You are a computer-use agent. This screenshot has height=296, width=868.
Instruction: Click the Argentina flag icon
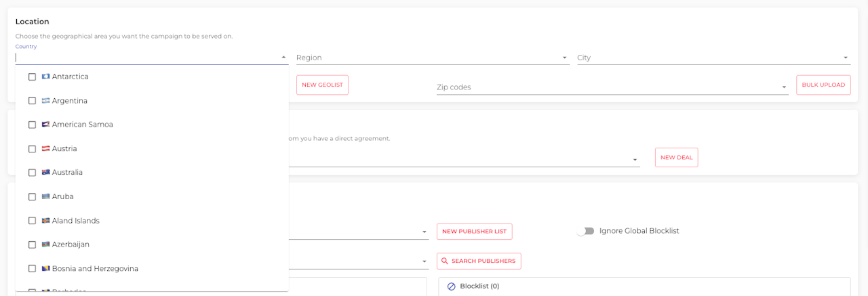[x=45, y=101]
